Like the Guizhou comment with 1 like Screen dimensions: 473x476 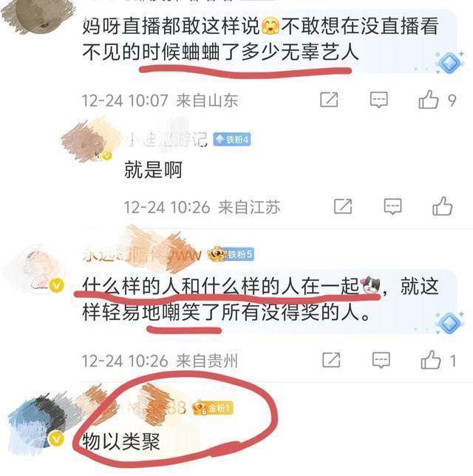coord(431,360)
